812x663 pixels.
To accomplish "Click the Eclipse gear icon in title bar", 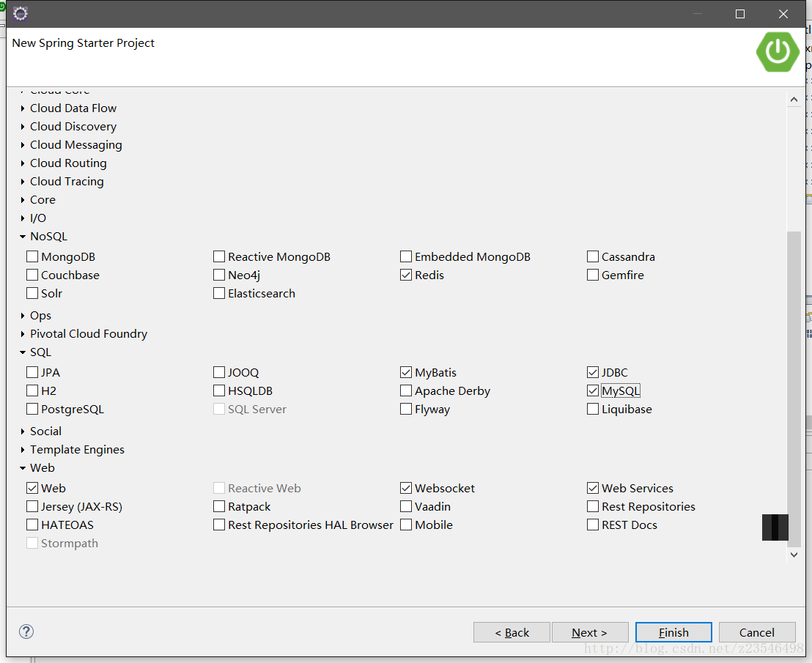I will pyautogui.click(x=21, y=13).
